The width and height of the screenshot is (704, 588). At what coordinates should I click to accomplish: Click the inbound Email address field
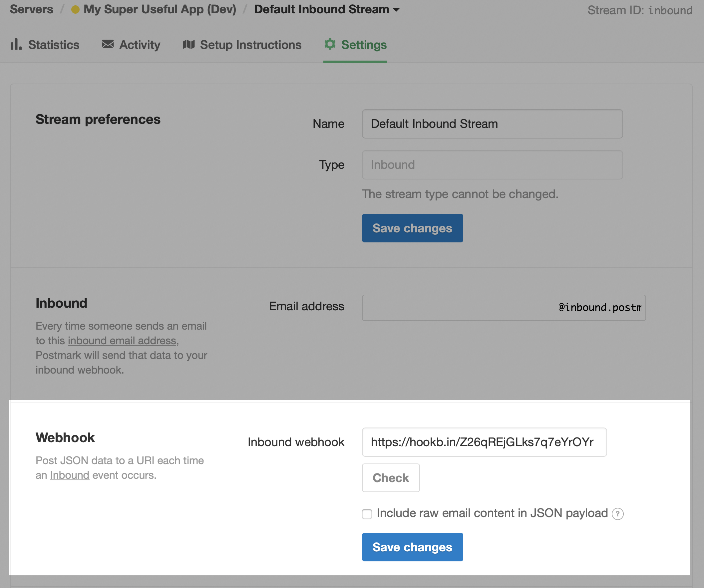pos(503,307)
